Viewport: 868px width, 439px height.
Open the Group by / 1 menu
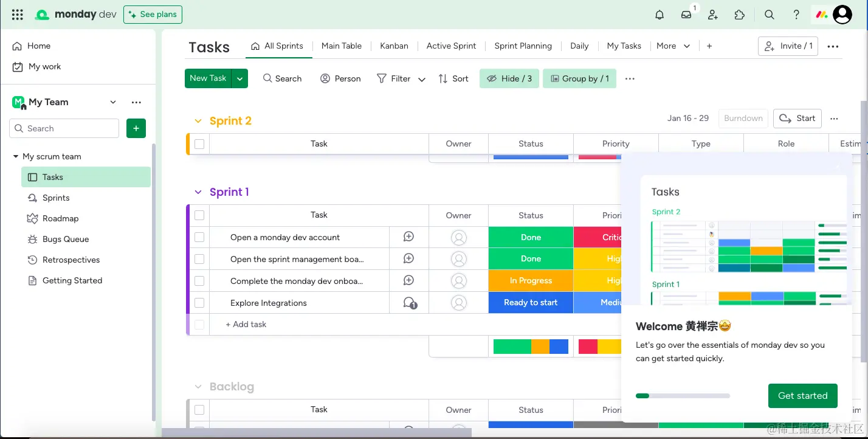[x=579, y=78]
